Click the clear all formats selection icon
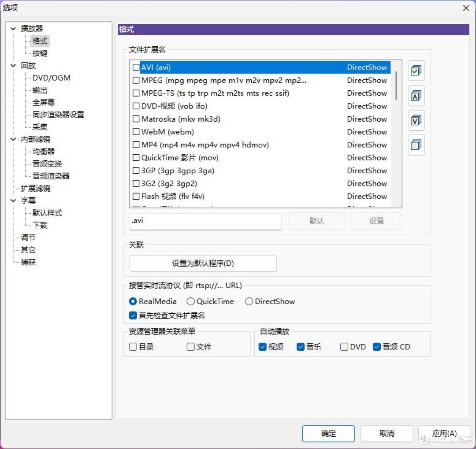476x449 pixels. pyautogui.click(x=416, y=145)
